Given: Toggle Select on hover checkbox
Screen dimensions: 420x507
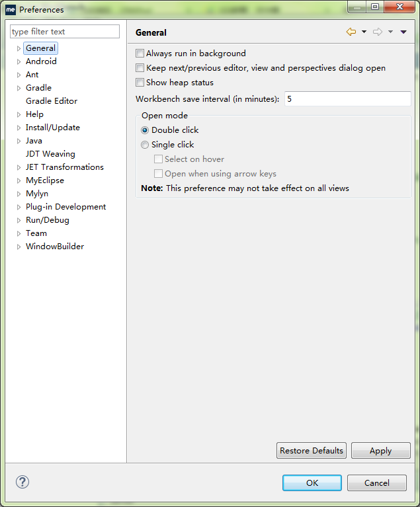Looking at the screenshot, I should pyautogui.click(x=158, y=159).
